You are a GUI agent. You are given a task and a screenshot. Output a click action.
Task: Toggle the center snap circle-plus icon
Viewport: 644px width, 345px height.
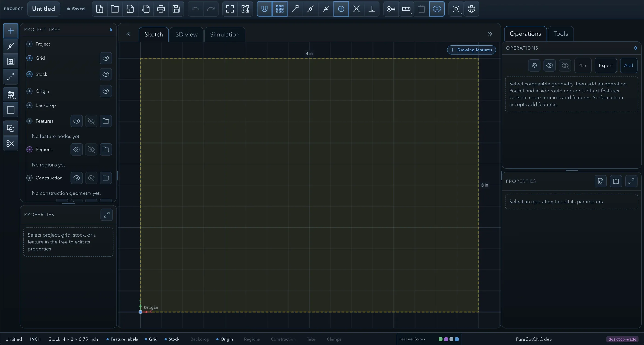(341, 9)
